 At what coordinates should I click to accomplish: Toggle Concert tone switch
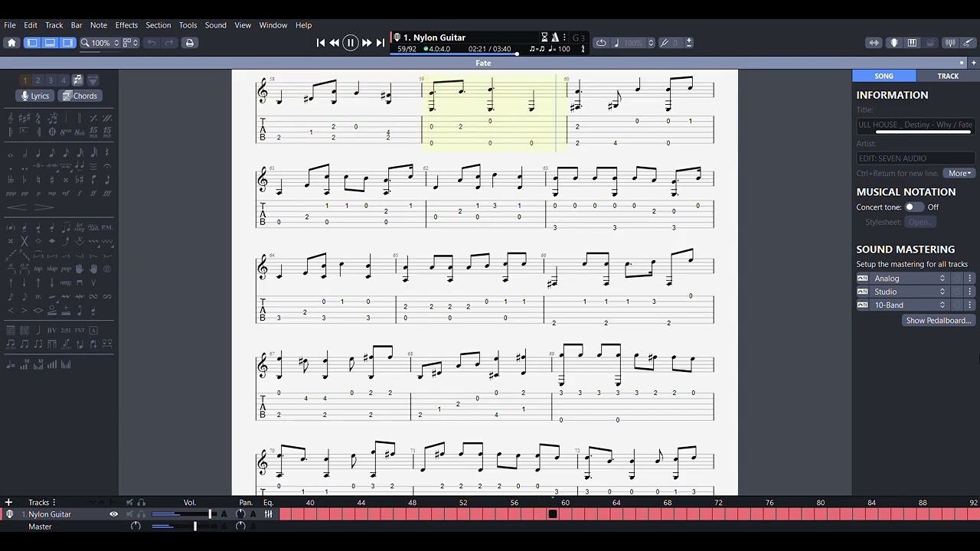(914, 207)
